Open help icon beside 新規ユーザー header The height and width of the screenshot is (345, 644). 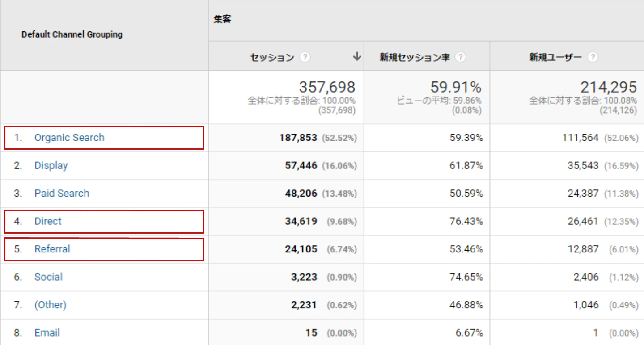coord(593,57)
